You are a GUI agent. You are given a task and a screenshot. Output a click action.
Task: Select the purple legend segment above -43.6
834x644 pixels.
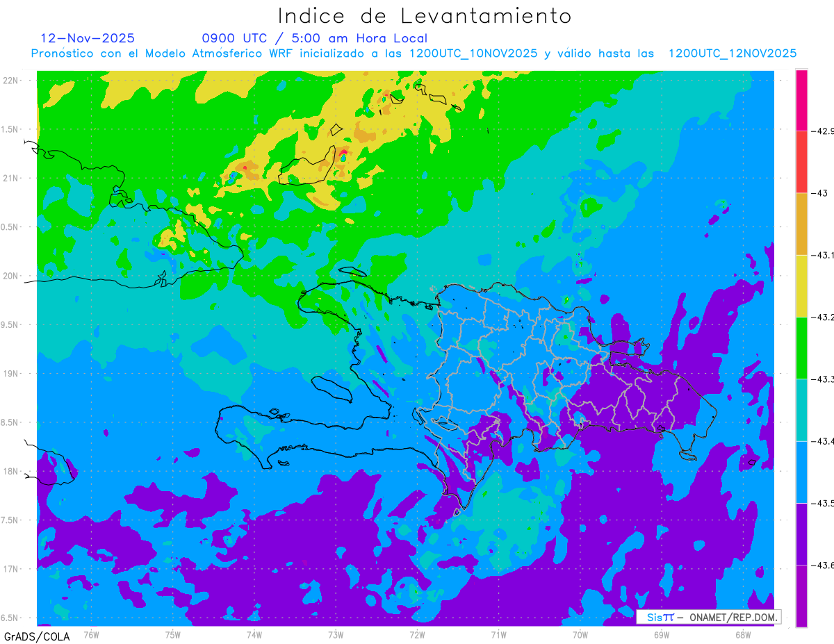[x=801, y=534]
